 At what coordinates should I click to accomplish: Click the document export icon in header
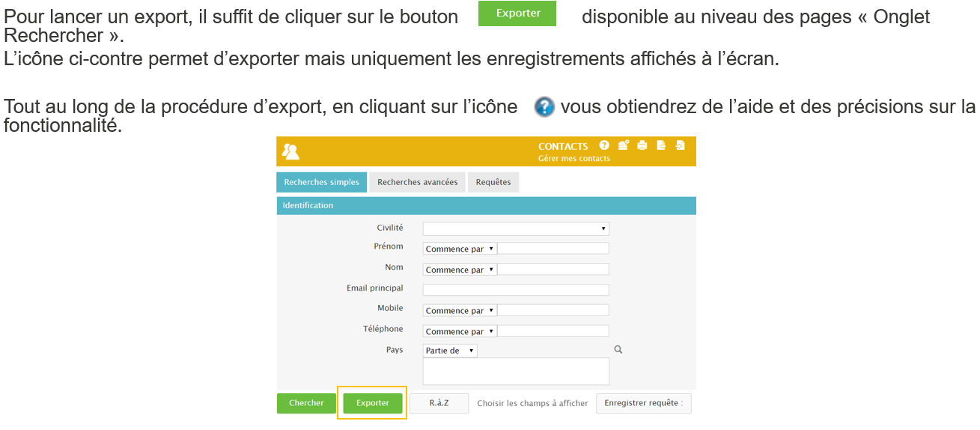pos(661,145)
